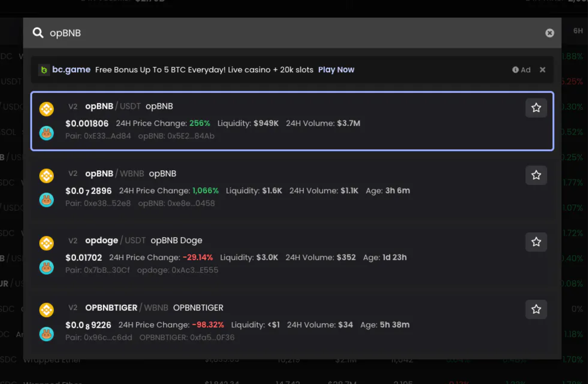Screen dimensions: 588x384
Task: Open the opBNB / USDT pair result
Action: [x=292, y=121]
